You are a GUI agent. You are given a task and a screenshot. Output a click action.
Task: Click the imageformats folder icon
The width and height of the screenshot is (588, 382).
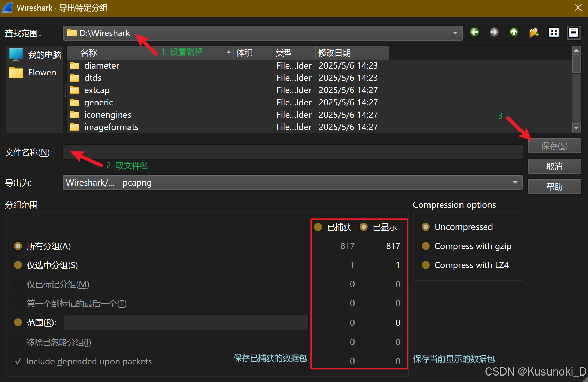pos(75,127)
